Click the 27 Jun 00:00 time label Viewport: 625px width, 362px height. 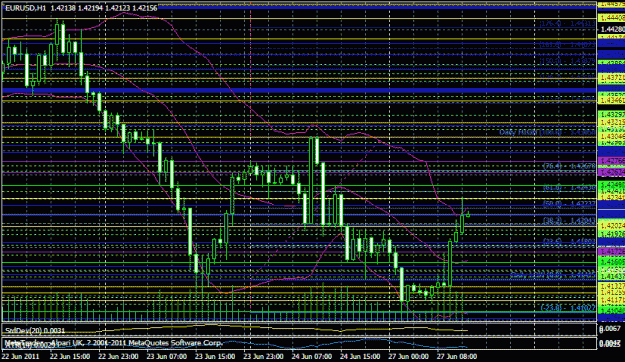pos(409,356)
